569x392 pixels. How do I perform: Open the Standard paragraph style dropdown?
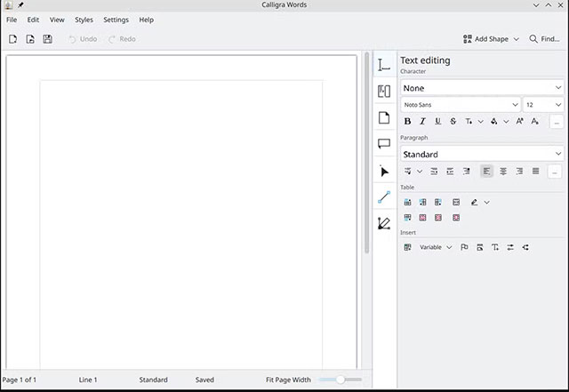482,154
